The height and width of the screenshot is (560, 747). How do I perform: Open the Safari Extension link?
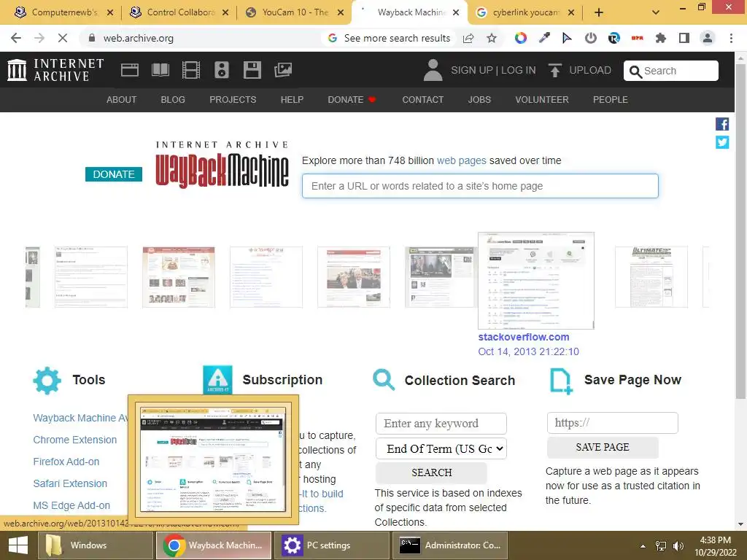[x=70, y=483]
